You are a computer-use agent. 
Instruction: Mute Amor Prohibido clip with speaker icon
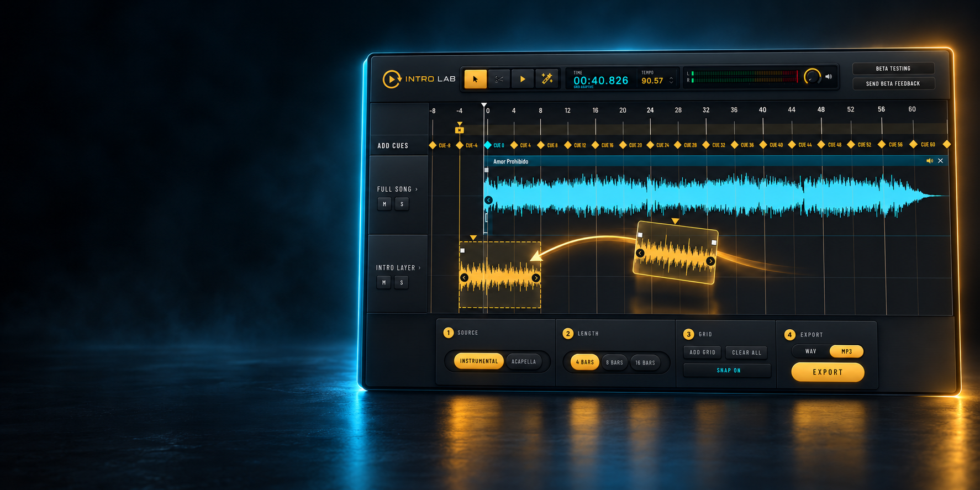(x=930, y=161)
